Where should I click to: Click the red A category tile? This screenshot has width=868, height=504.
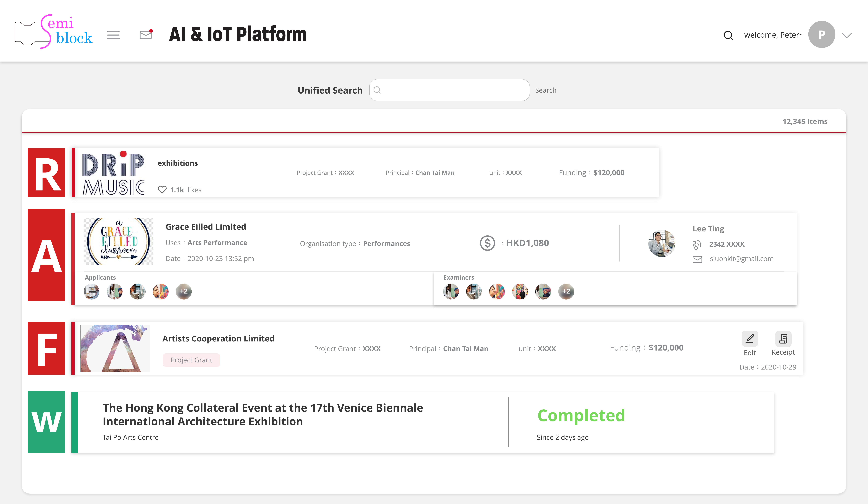pos(46,255)
